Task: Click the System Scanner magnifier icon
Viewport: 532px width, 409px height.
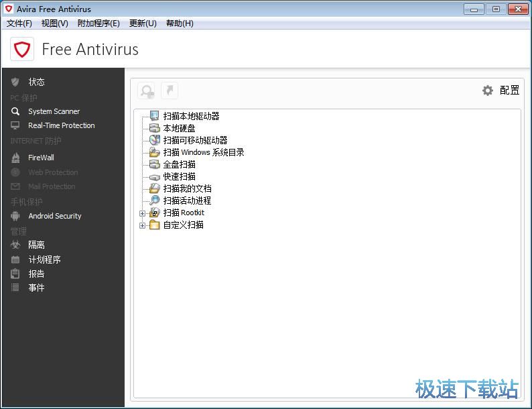Action: [15, 111]
